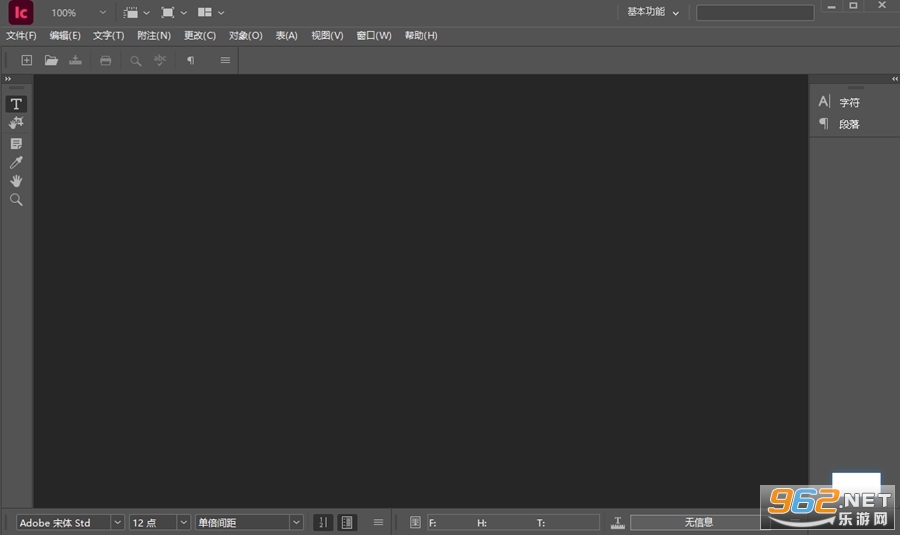Select the Zoom tool in left toolbox

coord(16,200)
